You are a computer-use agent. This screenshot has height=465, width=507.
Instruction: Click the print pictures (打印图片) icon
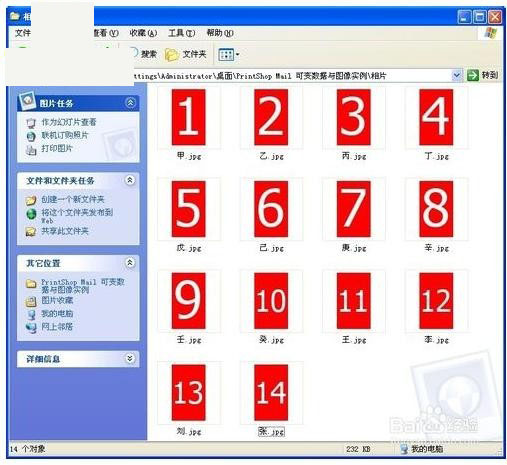click(31, 150)
